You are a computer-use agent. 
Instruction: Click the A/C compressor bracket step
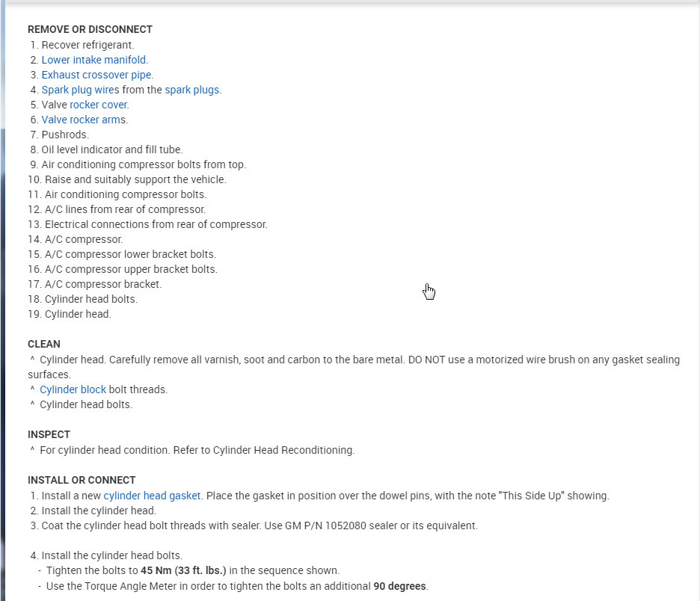click(103, 284)
